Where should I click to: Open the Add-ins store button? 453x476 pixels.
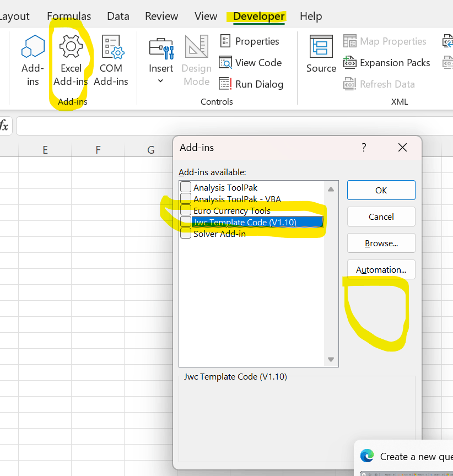pyautogui.click(x=33, y=61)
